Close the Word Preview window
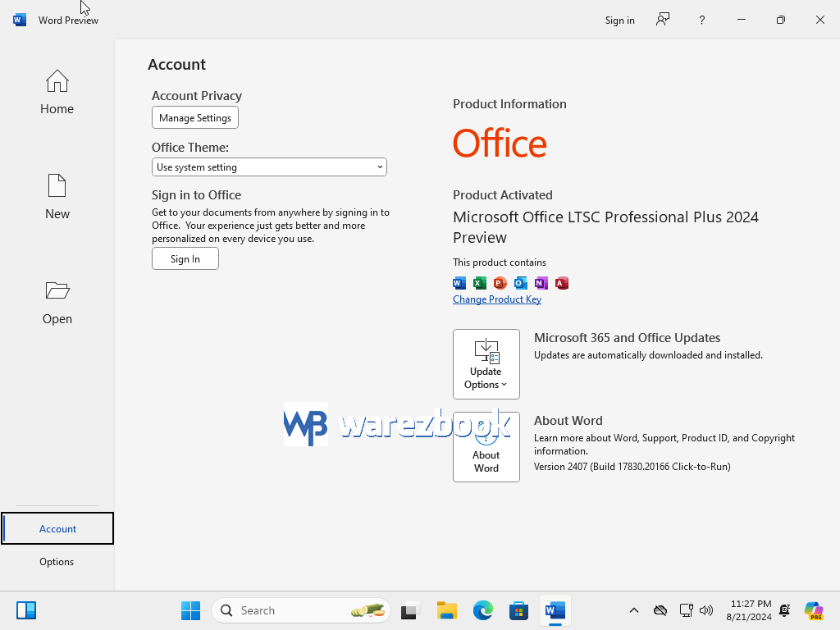Image resolution: width=840 pixels, height=630 pixels. tap(820, 20)
